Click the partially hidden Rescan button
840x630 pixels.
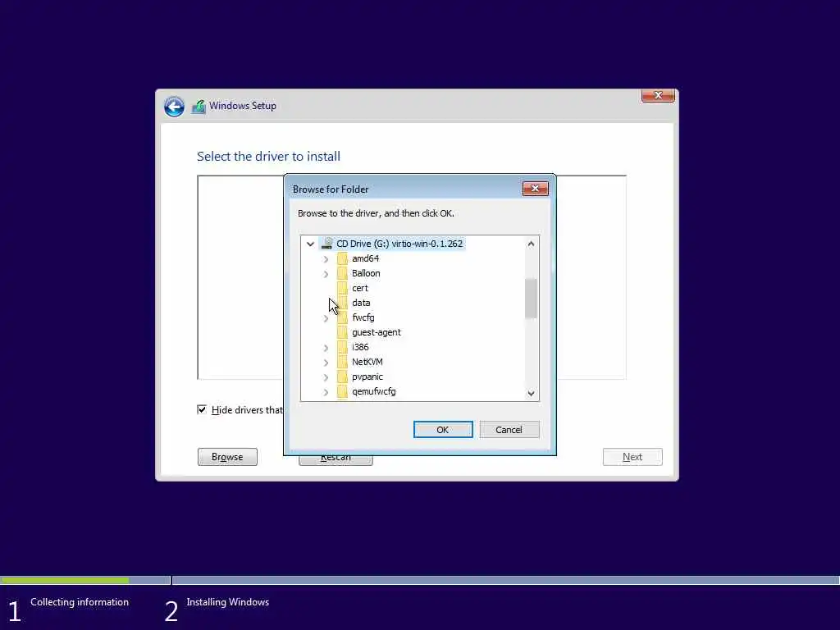point(336,460)
